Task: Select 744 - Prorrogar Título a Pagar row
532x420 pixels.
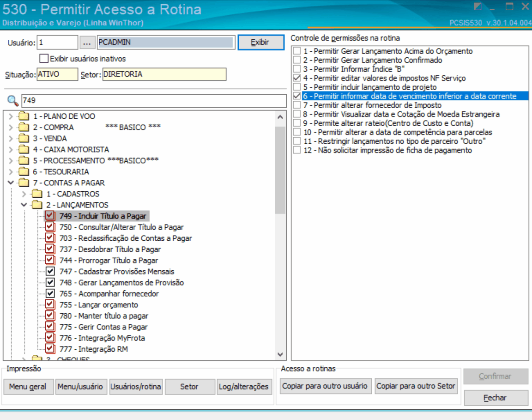Action: click(109, 261)
